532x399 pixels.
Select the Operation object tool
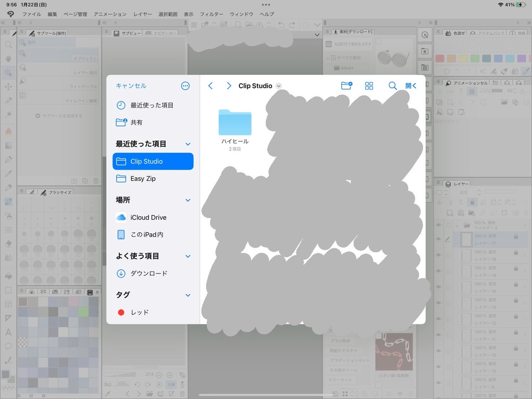tap(8, 73)
